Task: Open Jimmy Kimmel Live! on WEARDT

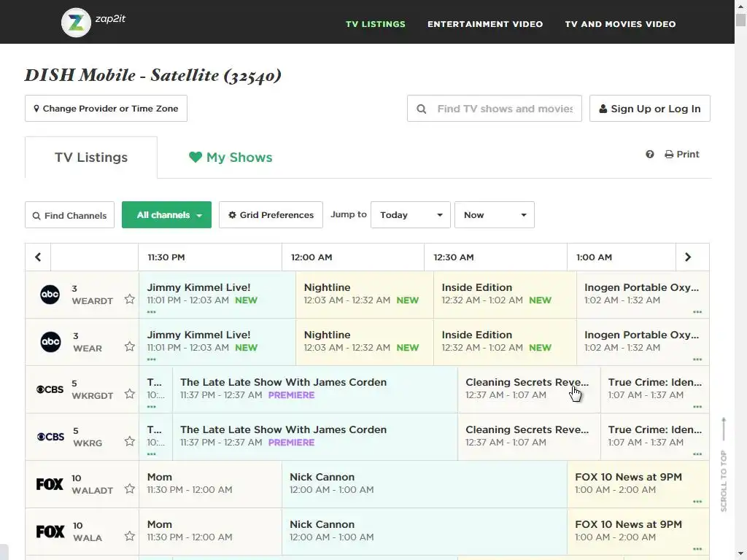Action: [x=217, y=295]
